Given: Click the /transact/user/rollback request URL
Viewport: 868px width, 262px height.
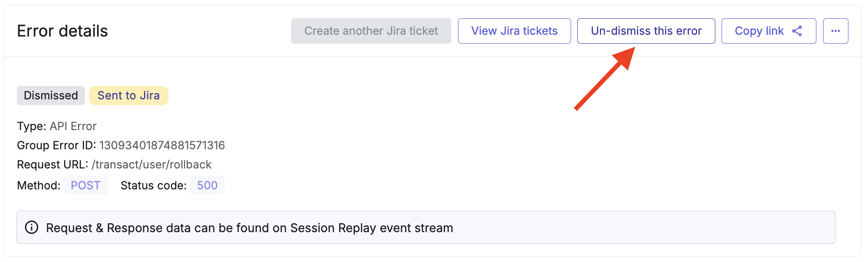Looking at the screenshot, I should click(151, 164).
